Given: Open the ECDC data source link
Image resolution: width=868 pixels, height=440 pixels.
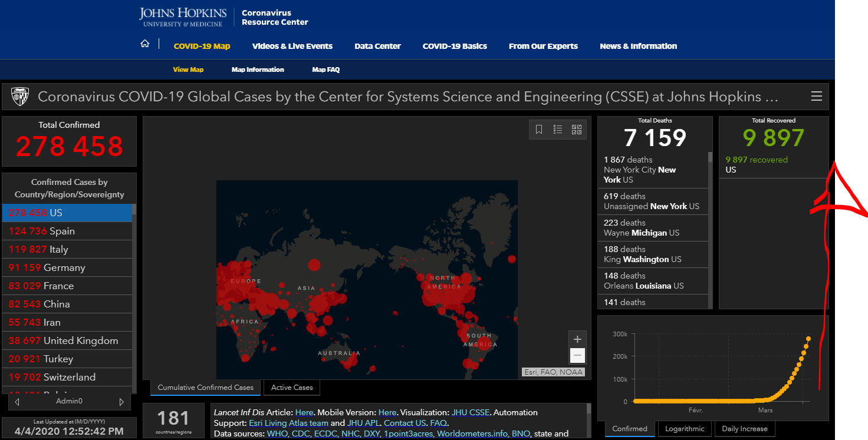Looking at the screenshot, I should (327, 434).
